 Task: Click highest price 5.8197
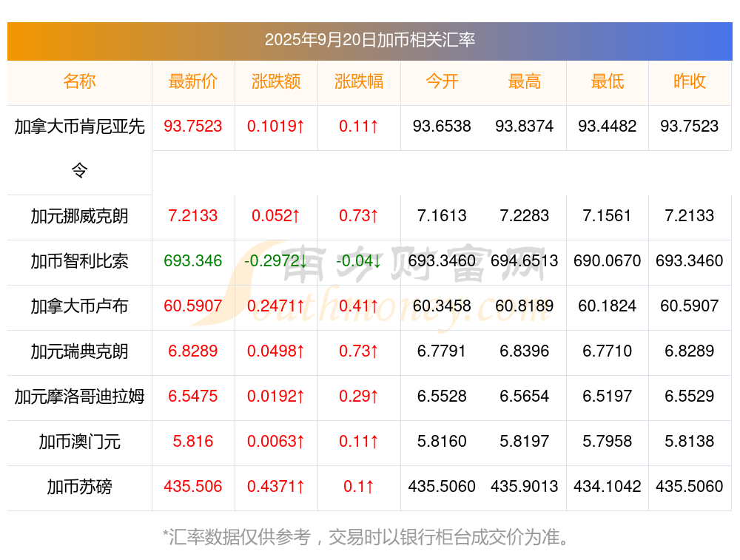[525, 441]
